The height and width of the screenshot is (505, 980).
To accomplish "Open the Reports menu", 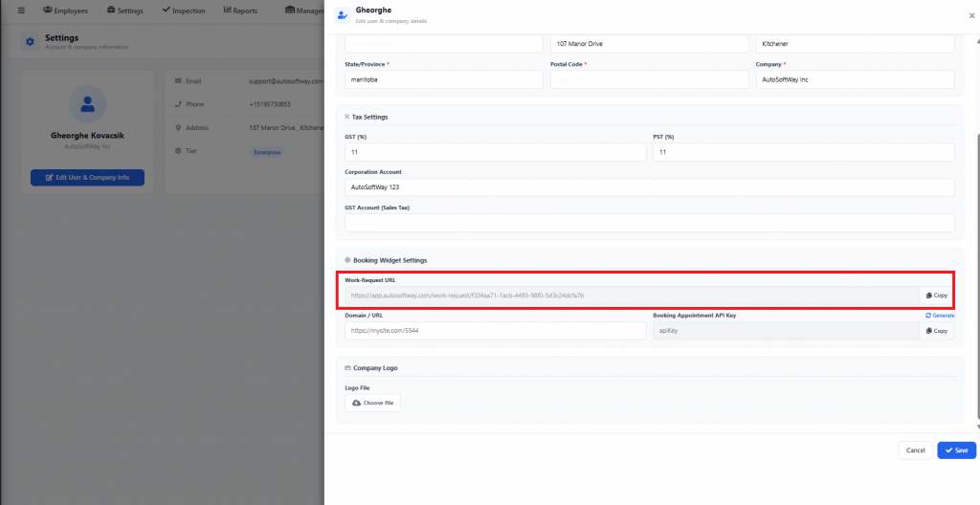I will tap(240, 11).
